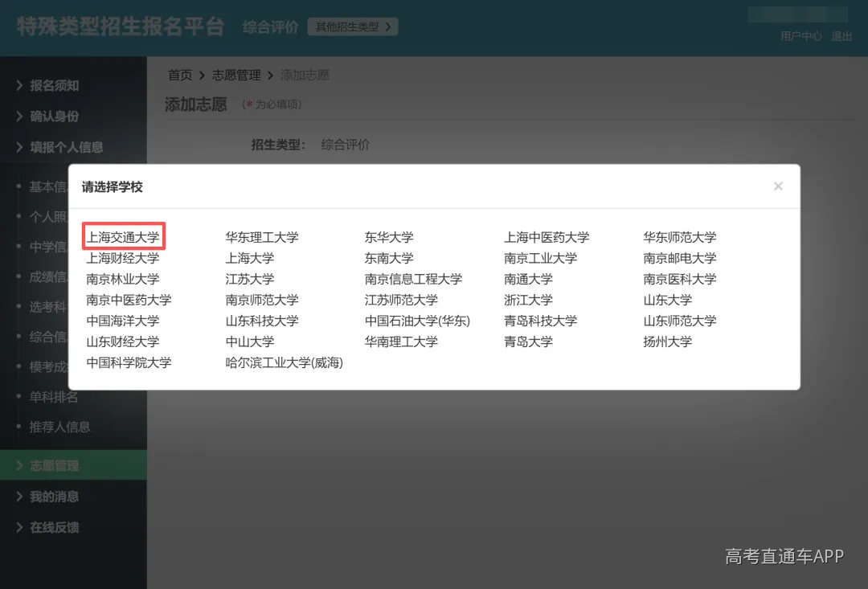Choose 南京中医药大学
Image resolution: width=868 pixels, height=589 pixels.
[x=129, y=300]
